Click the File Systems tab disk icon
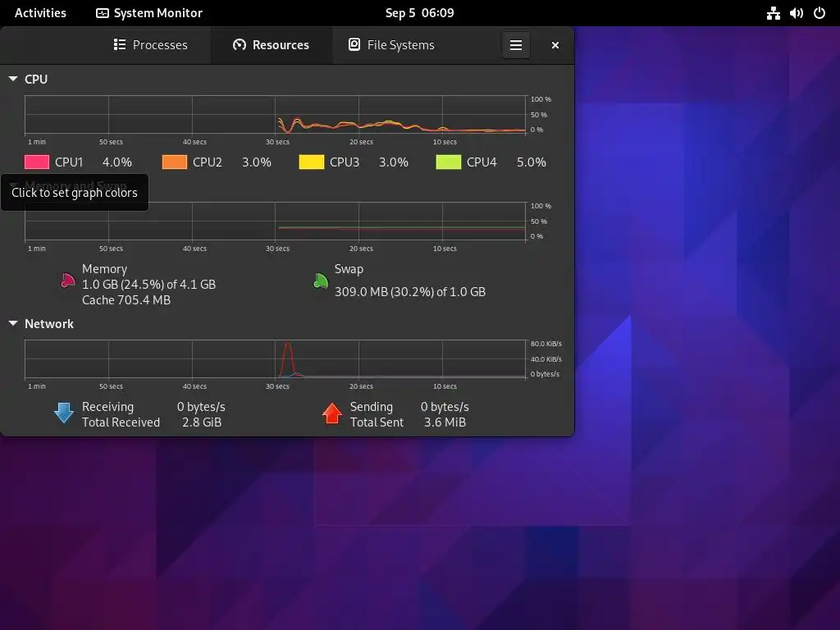 pos(354,44)
